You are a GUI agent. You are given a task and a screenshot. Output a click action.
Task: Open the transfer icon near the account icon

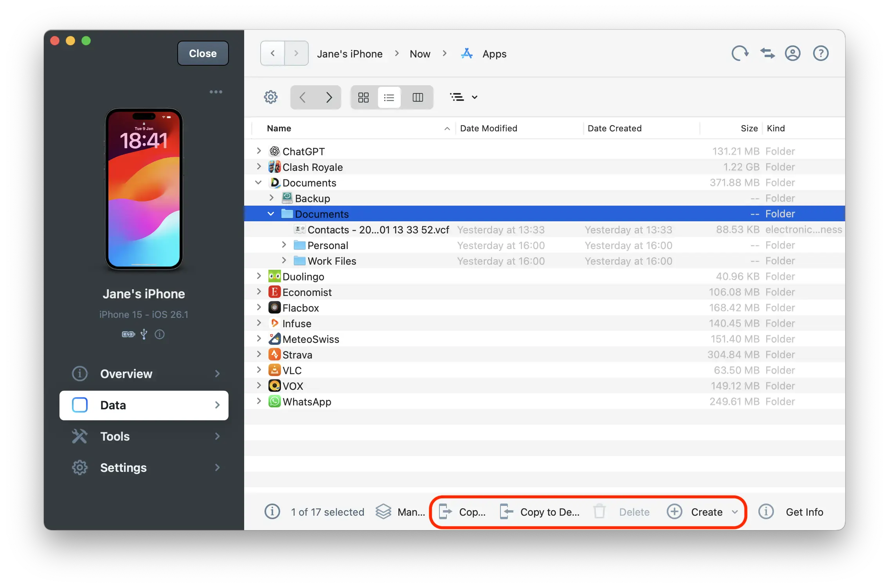767,53
